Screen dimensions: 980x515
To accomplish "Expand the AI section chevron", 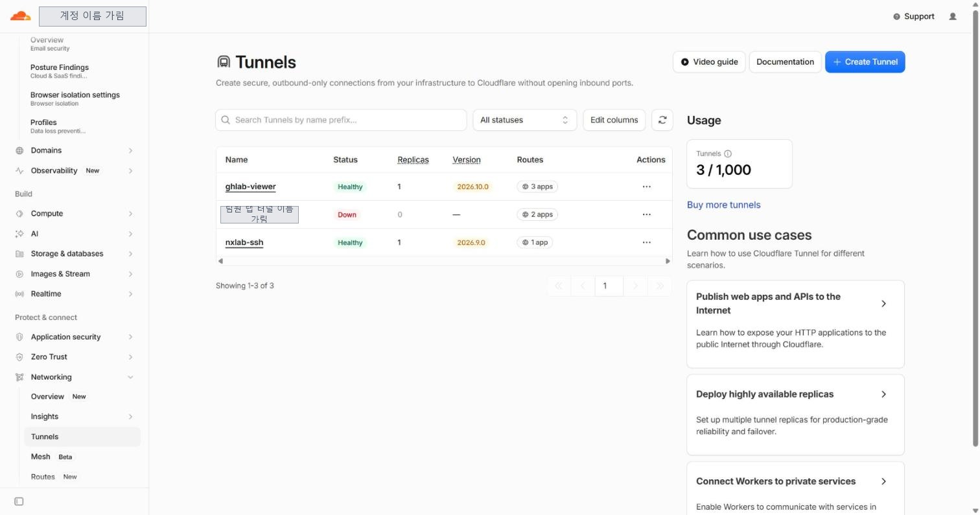I will [130, 234].
